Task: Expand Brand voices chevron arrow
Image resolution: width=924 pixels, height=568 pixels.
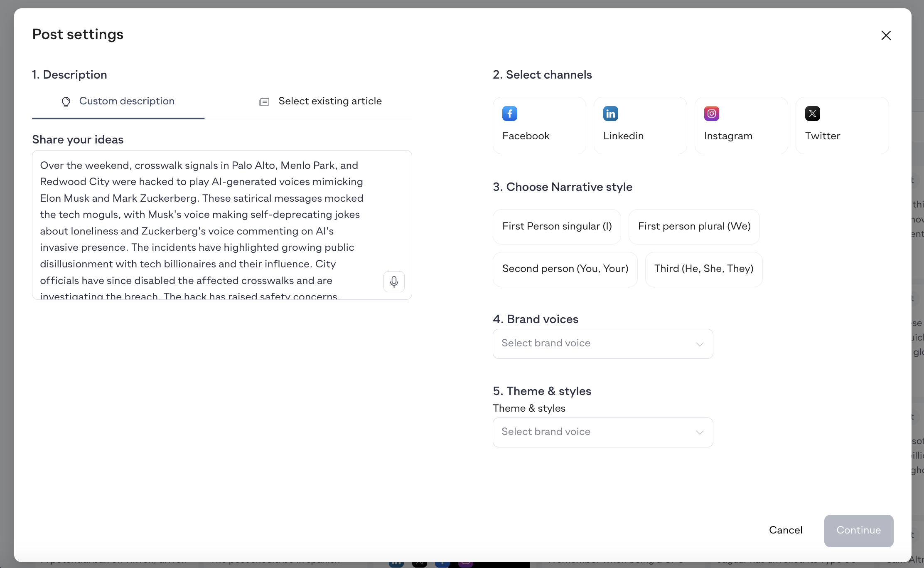Action: tap(700, 344)
